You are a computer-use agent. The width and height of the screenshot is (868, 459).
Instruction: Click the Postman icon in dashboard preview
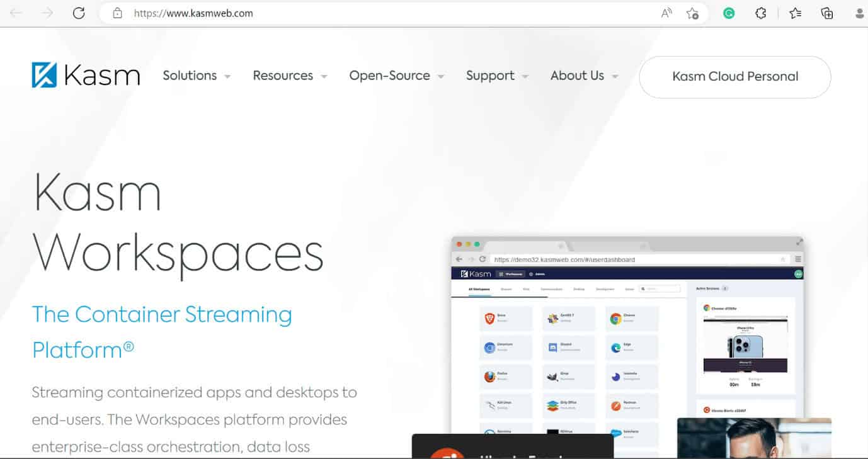point(615,406)
